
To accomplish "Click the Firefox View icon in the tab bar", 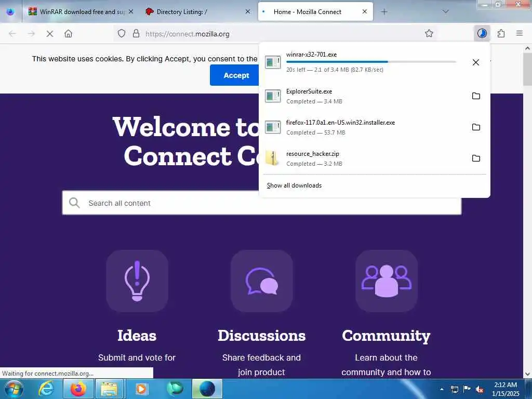I will 10,11.
